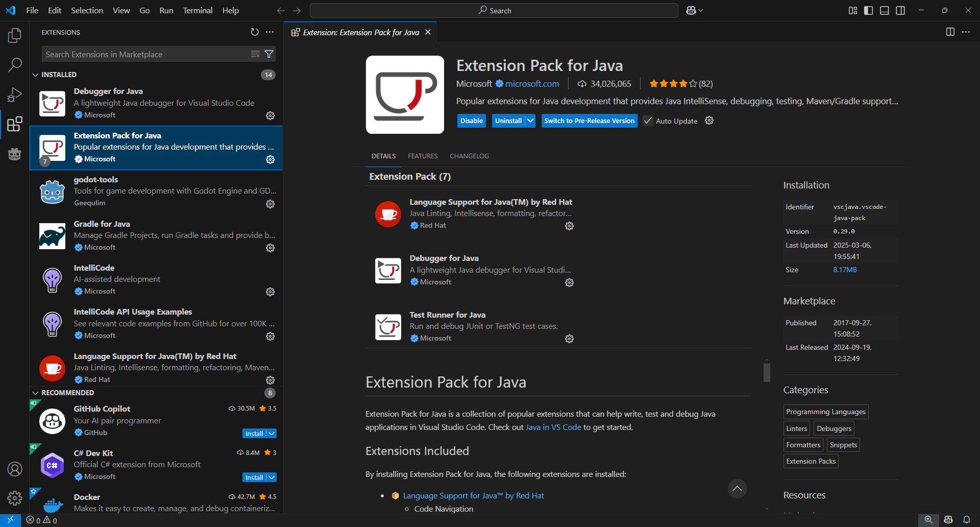980x527 pixels.
Task: Open the Manage gear in activity bar
Action: [15, 498]
